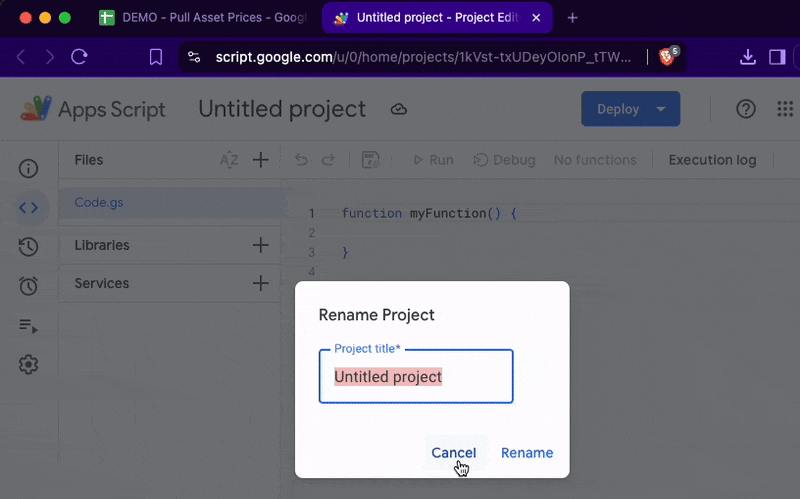Click the Undo toolbar icon
800x499 pixels.
301,160
